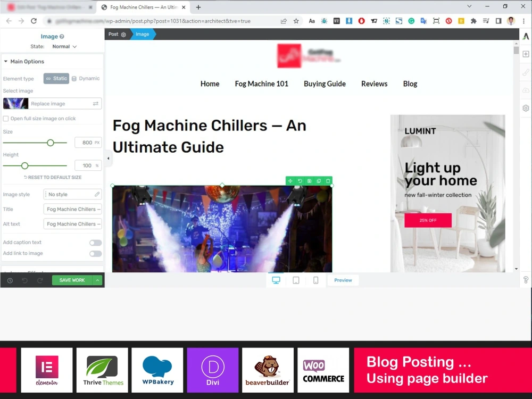Click the 25% OFF ad button
The width and height of the screenshot is (532, 399).
428,220
